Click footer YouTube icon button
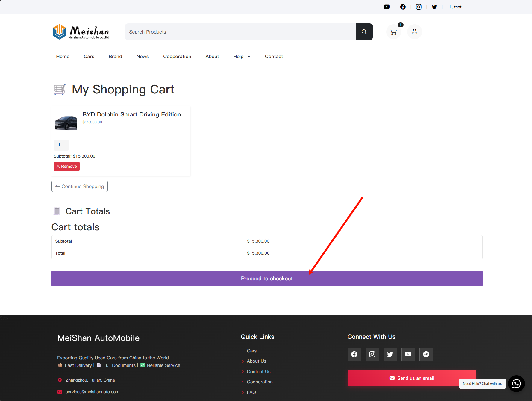 (408, 355)
